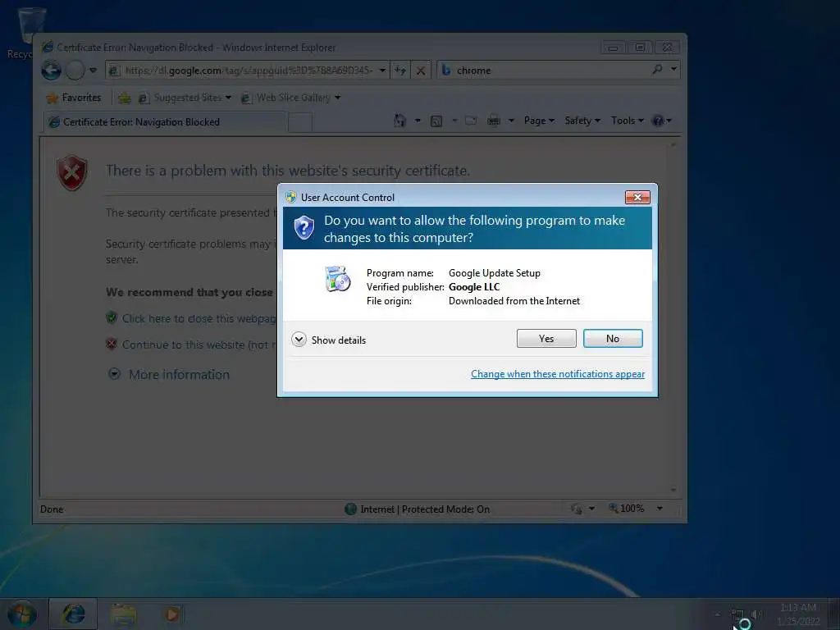Click the Add to Favorites Bar icon

point(125,98)
